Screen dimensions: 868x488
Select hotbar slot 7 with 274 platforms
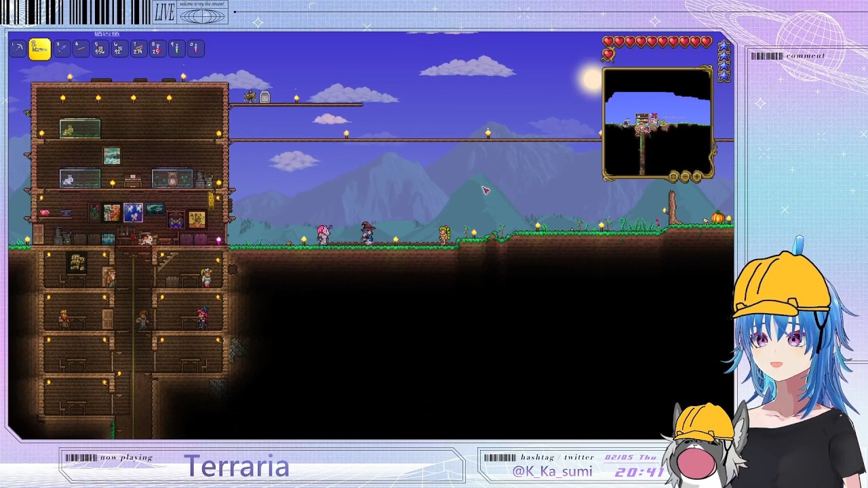(x=138, y=49)
